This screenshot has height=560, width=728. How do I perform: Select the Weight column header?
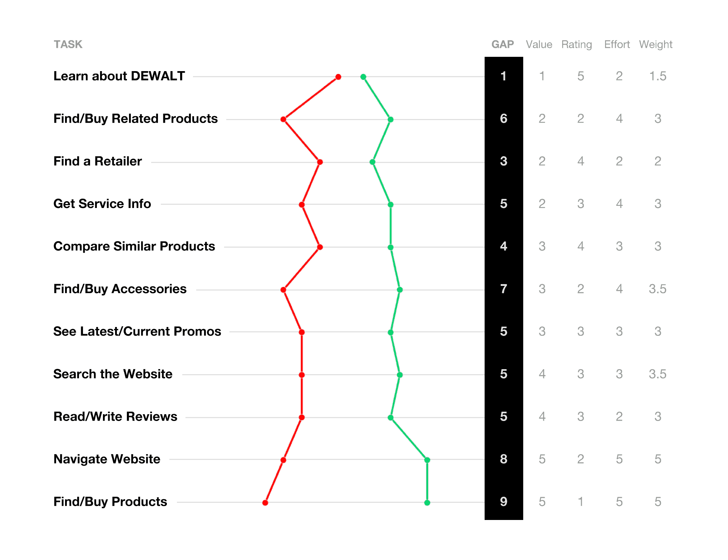(x=656, y=44)
